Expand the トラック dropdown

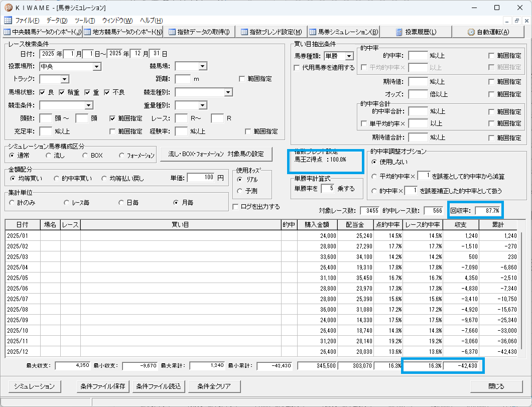pos(65,79)
